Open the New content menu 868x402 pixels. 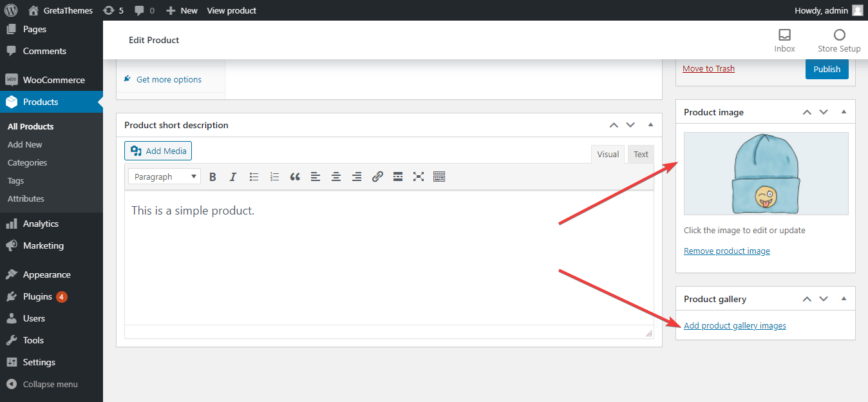coord(182,10)
